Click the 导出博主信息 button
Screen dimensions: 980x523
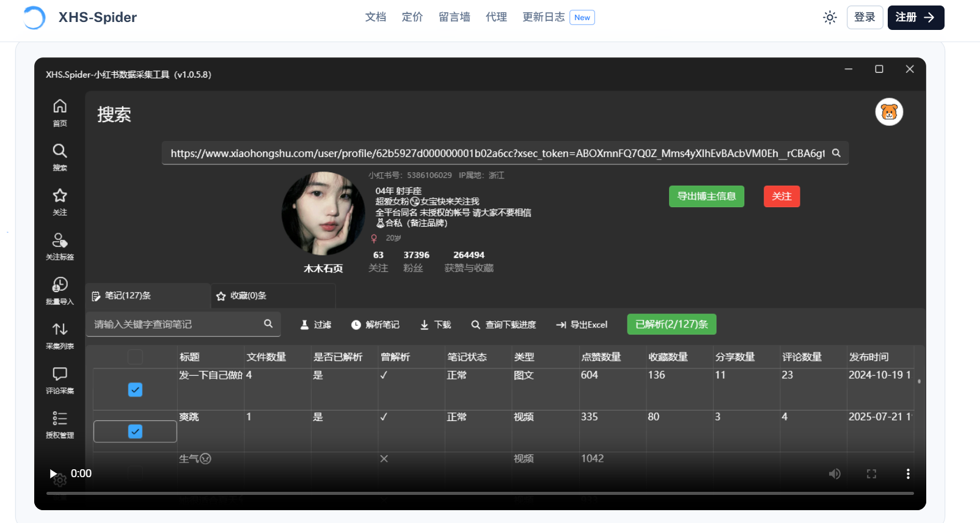(x=706, y=196)
